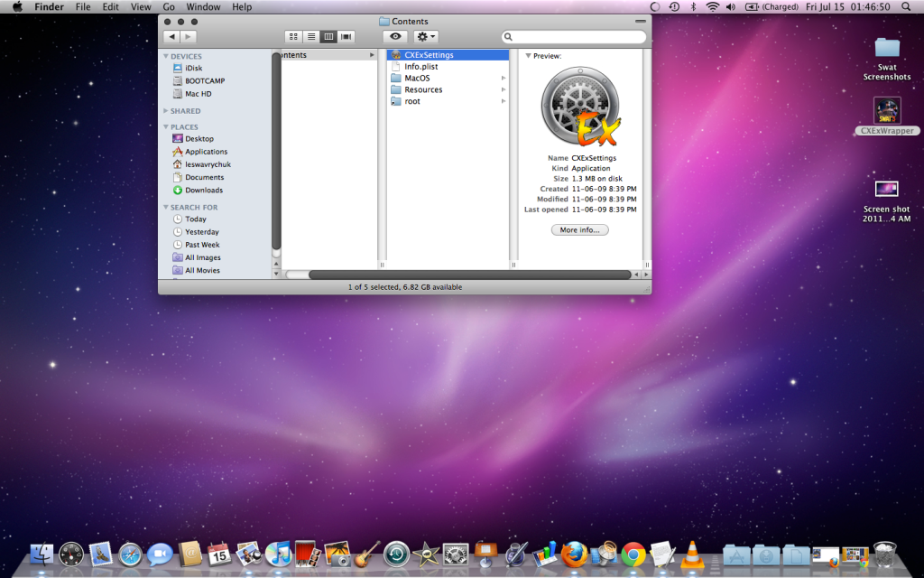The image size is (924, 578).
Task: Open the View menu
Action: pyautogui.click(x=141, y=7)
